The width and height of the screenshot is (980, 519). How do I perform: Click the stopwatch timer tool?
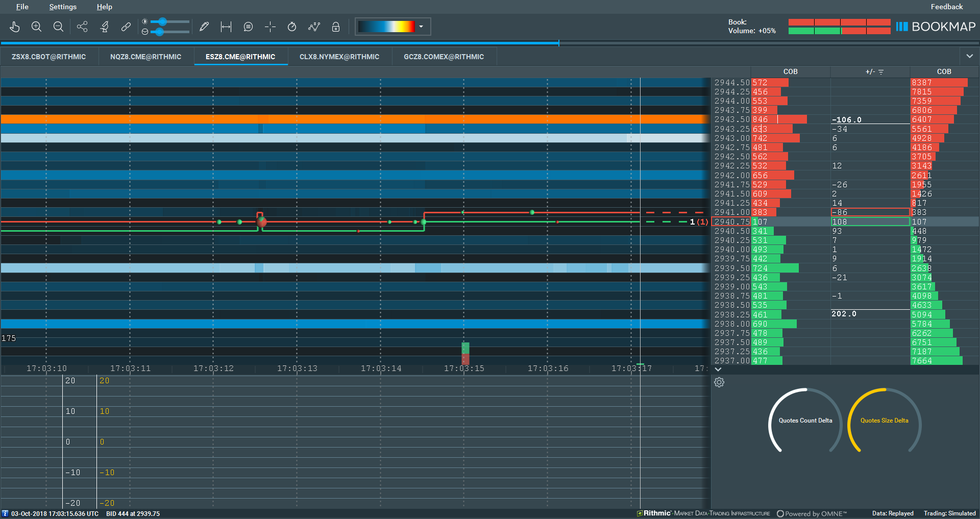coord(292,27)
